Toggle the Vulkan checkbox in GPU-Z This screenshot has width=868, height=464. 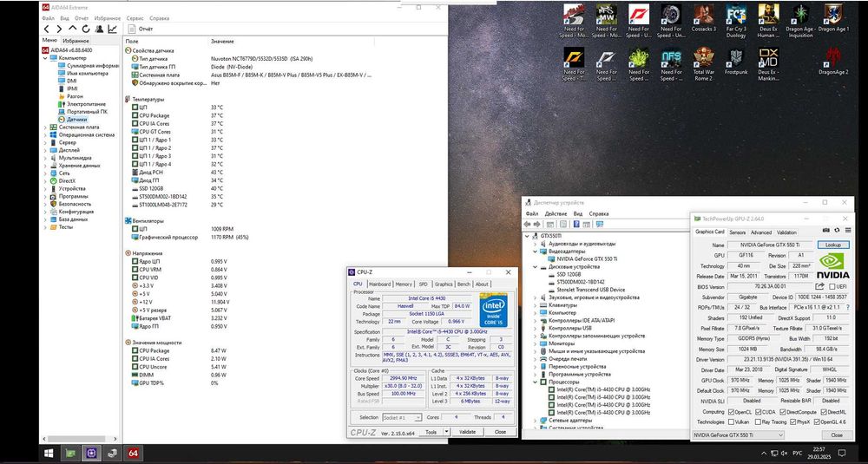730,421
